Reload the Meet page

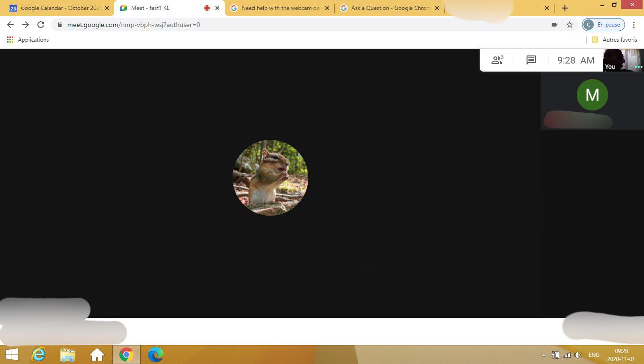[41, 25]
